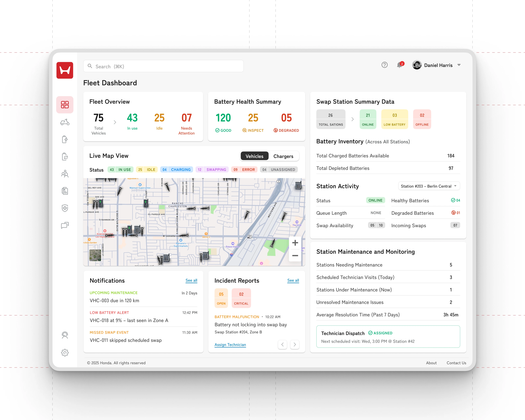Click the battery charging sidebar icon
Screen dimensions: 525x420
pyautogui.click(x=65, y=139)
